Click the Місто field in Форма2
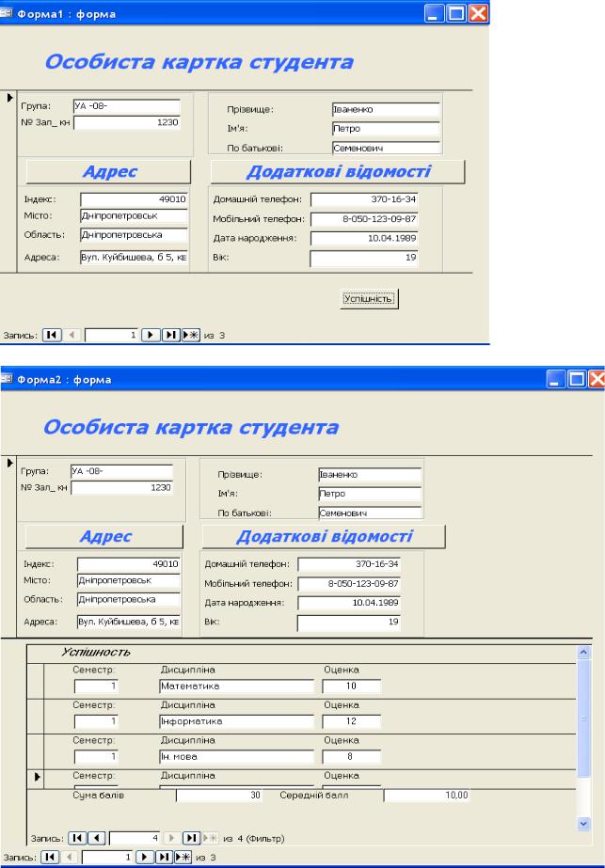605x868 pixels. tap(129, 580)
